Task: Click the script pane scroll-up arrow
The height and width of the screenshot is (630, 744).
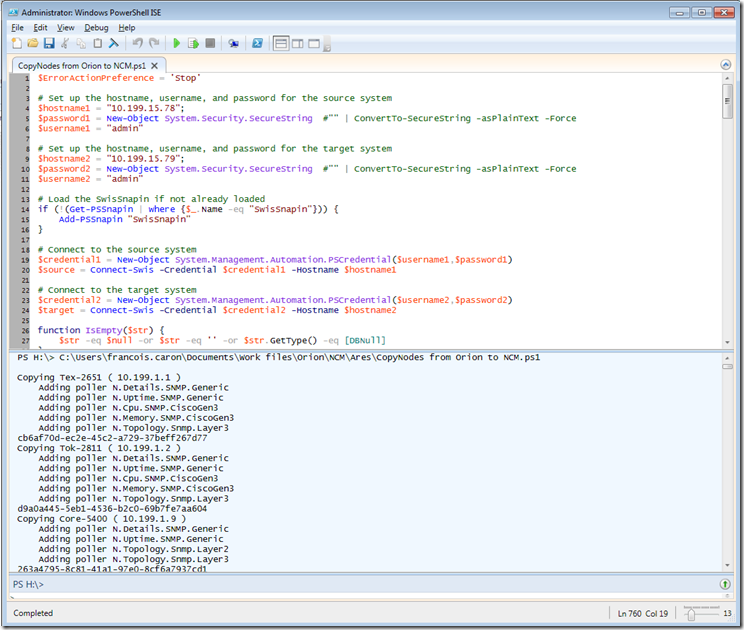Action: [727, 78]
